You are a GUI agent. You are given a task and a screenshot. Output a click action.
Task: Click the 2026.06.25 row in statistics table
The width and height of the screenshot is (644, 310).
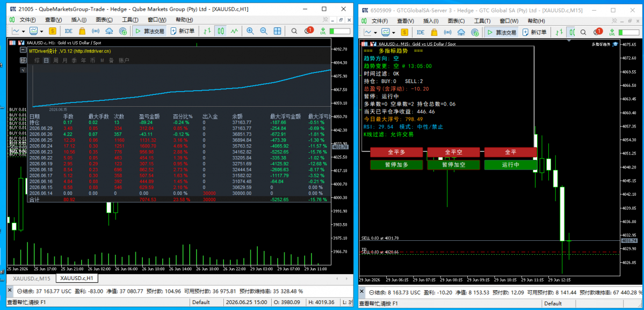179,140
